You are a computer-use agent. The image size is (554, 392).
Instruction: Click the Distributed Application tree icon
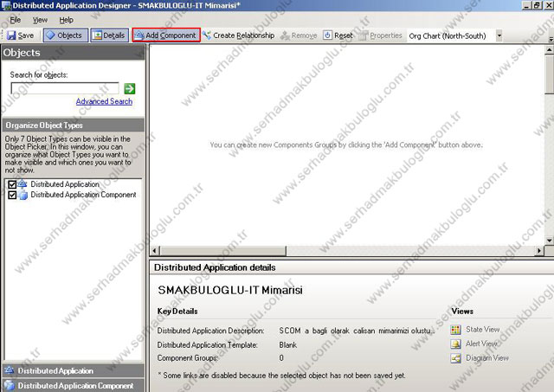23,183
